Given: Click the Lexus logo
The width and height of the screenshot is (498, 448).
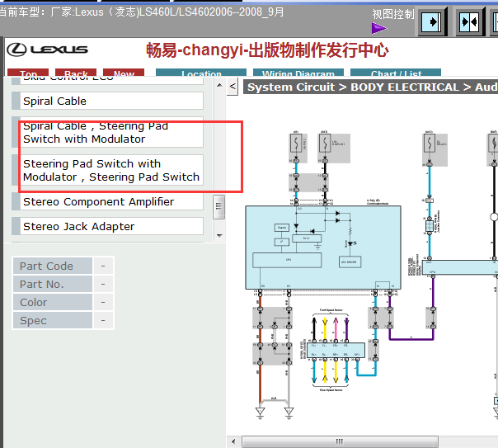Looking at the screenshot, I should [47, 50].
